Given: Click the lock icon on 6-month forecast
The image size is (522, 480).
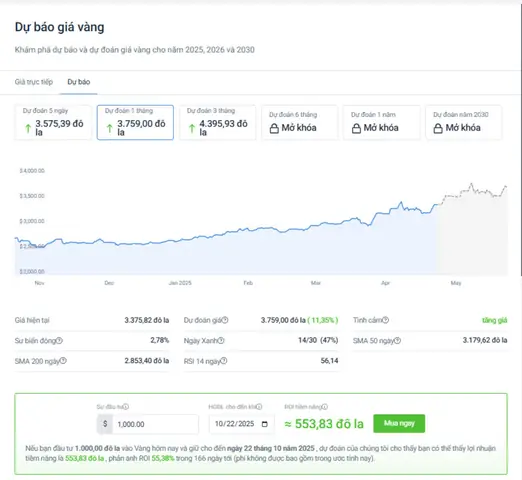Looking at the screenshot, I should tap(274, 128).
